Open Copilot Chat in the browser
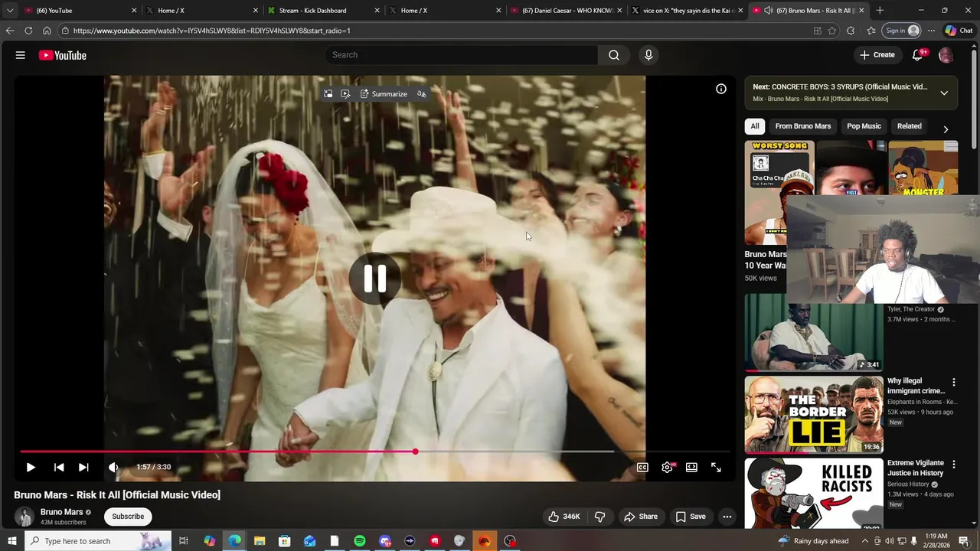 (x=959, y=31)
